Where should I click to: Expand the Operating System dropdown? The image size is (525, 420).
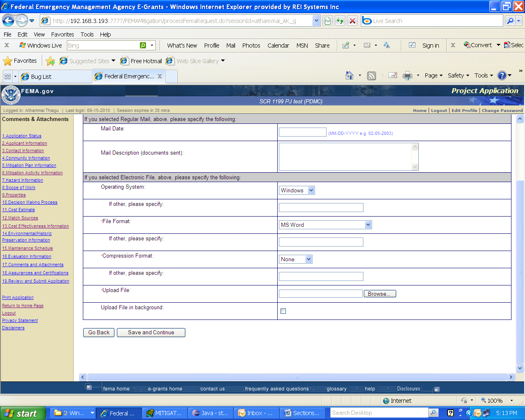coord(311,190)
